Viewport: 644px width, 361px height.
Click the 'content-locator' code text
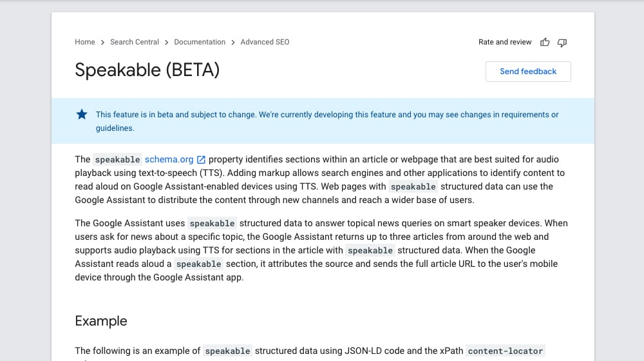point(505,351)
